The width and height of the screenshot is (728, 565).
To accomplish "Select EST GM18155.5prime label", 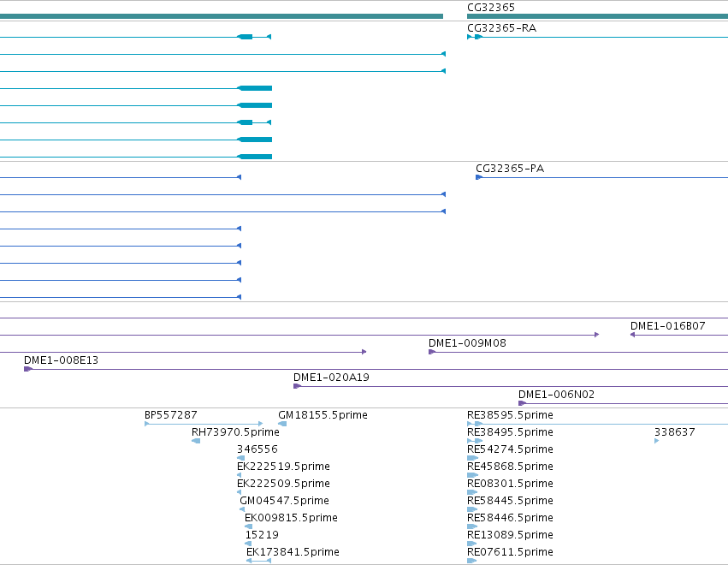I will [x=323, y=415].
